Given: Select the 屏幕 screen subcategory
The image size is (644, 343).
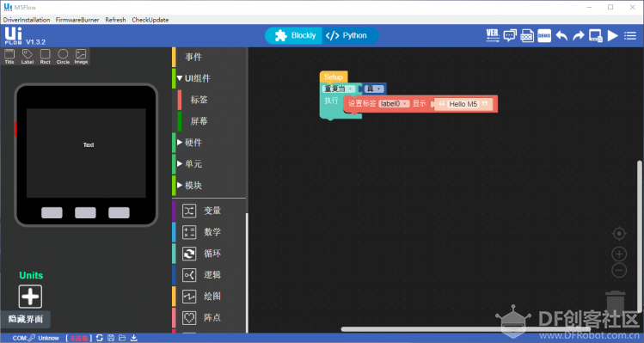Looking at the screenshot, I should tap(212, 121).
